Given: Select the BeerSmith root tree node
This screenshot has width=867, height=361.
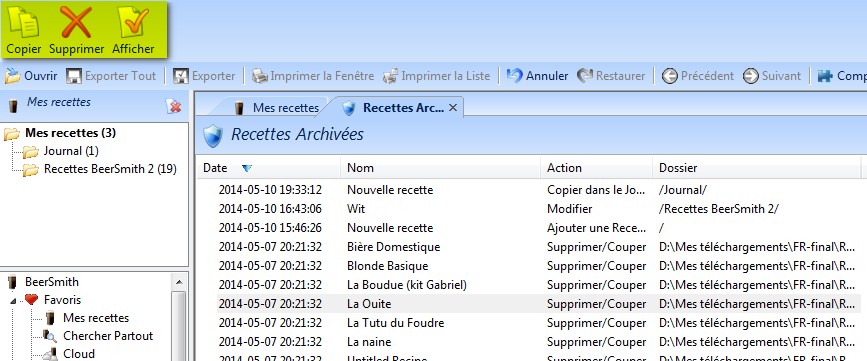Looking at the screenshot, I should [51, 282].
